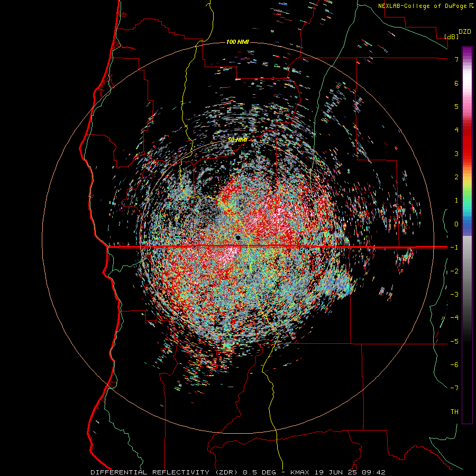Click the "-7" value on the color scale
476x476 pixels.
[454, 388]
